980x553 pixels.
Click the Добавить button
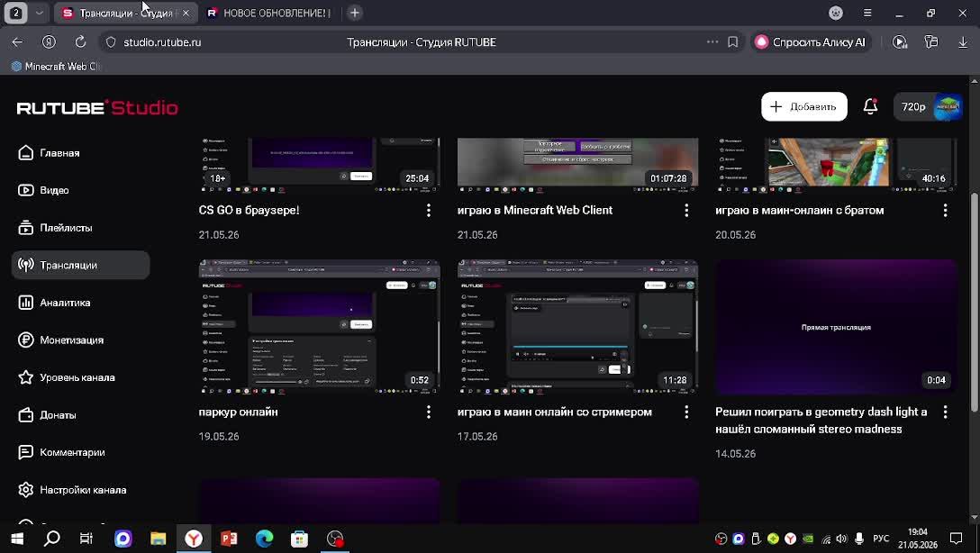(803, 107)
